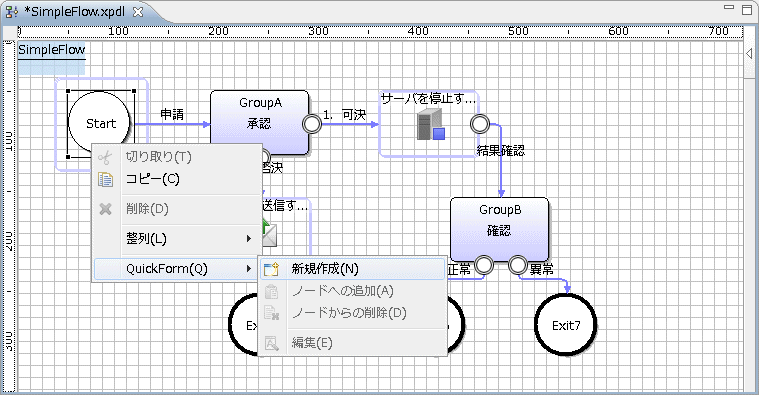759x395 pixels.
Task: Maximize the editor view
Action: 747,10
